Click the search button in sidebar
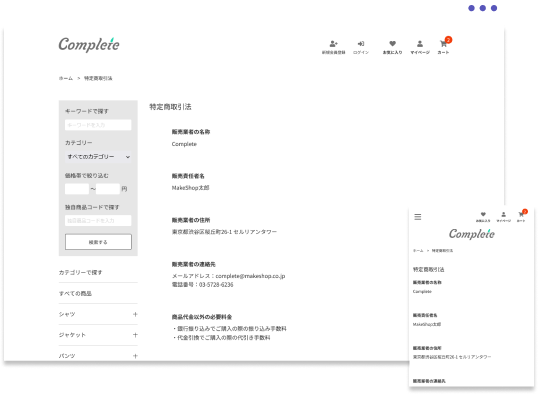The height and width of the screenshot is (395, 538). click(98, 242)
